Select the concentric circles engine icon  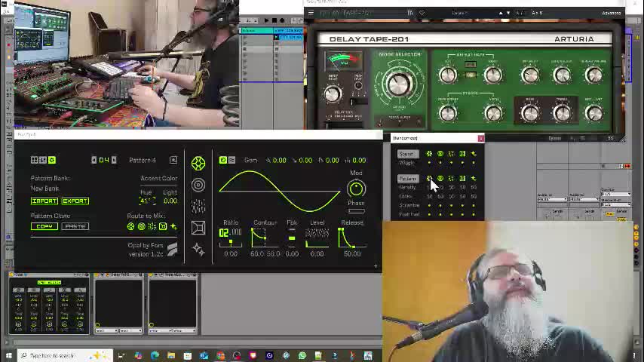198,185
